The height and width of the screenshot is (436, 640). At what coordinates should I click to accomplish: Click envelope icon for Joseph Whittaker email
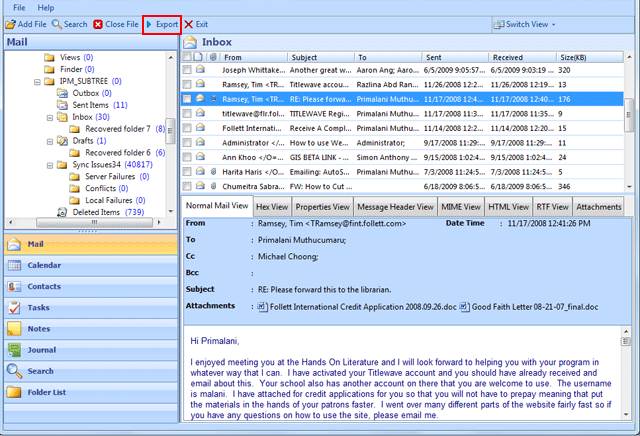(x=200, y=69)
